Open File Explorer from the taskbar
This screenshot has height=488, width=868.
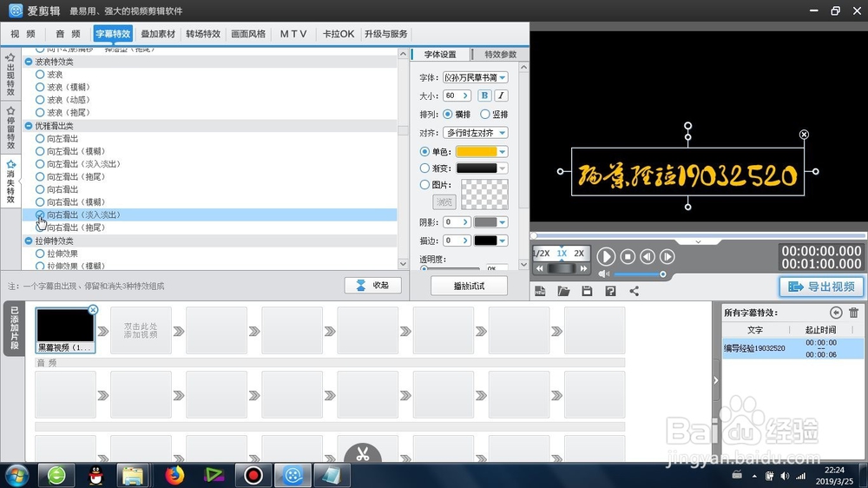click(133, 475)
